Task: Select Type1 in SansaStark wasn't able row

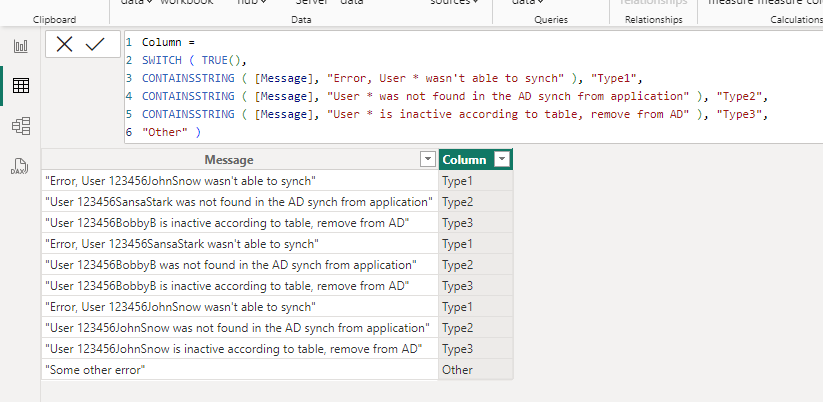Action: click(476, 244)
